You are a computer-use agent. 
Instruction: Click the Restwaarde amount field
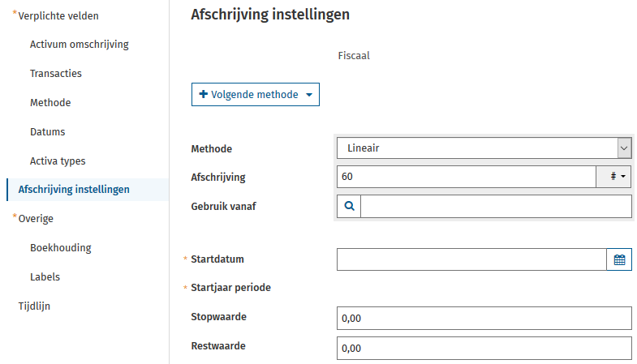click(x=484, y=348)
